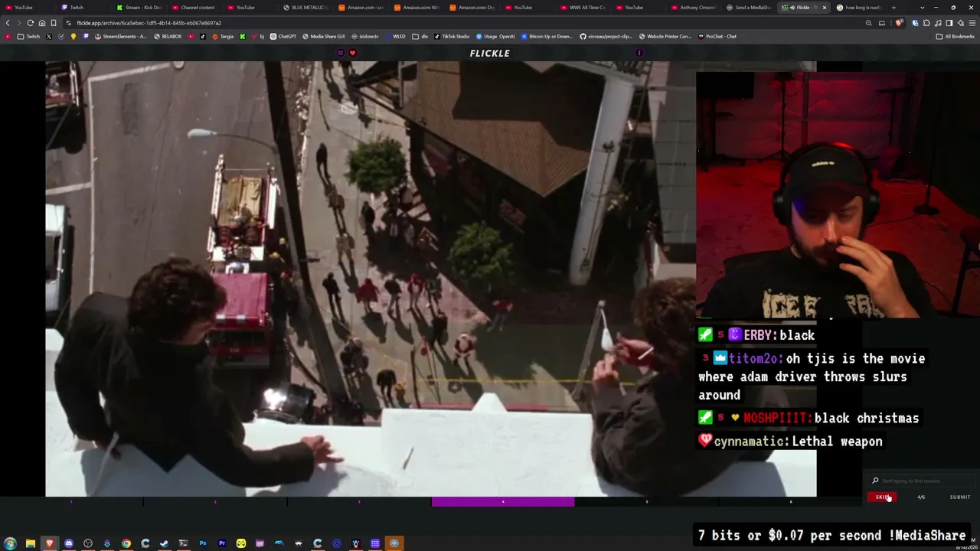Open the Twitch bookmark
The height and width of the screenshot is (551, 980).
[29, 36]
